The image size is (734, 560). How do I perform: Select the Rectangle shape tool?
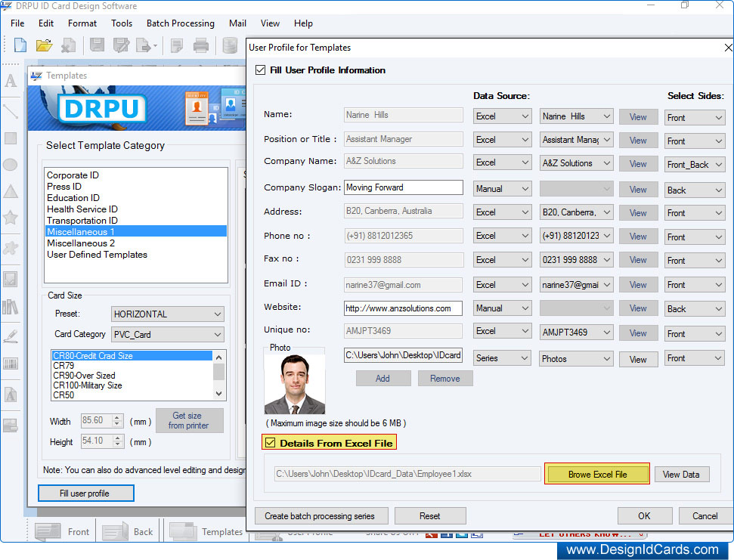11,138
